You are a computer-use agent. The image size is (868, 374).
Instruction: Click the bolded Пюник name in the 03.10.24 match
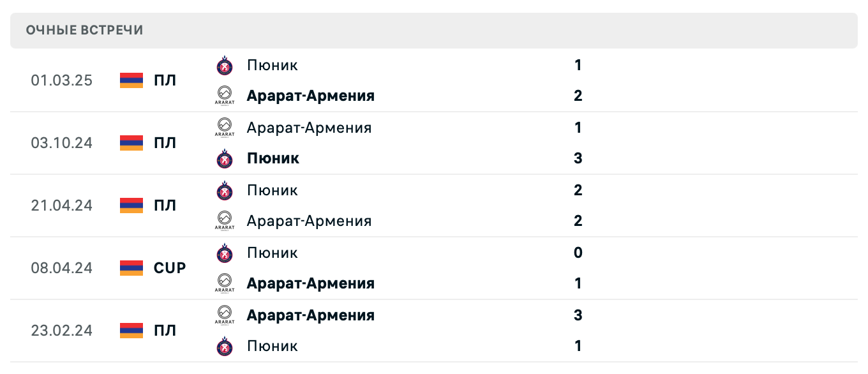pos(273,158)
